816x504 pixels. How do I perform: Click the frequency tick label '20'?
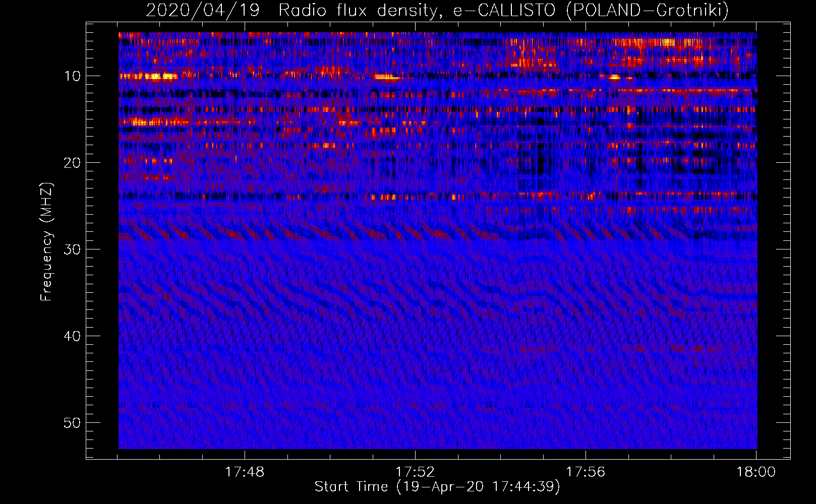[73, 163]
